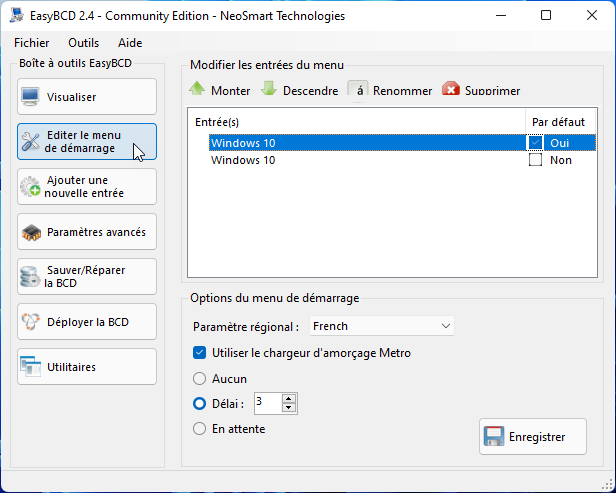Screen dimensions: 616x493
Task: Click the red X Supprimer icon
Action: click(x=451, y=89)
